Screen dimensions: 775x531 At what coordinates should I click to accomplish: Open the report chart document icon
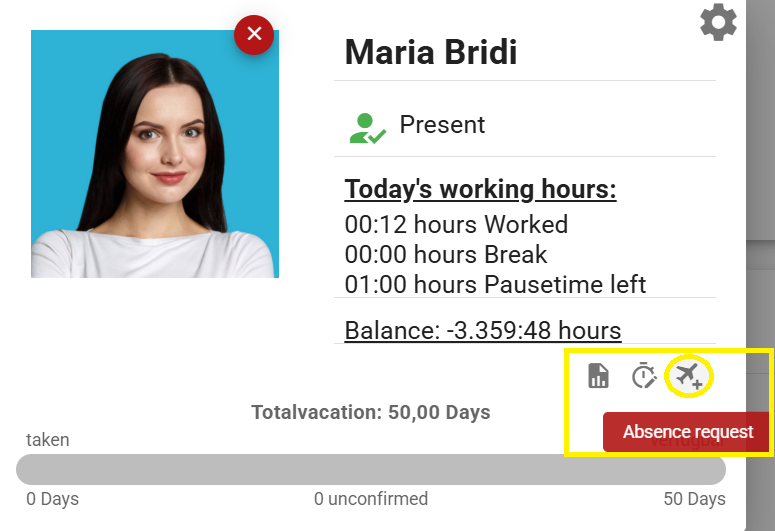[598, 376]
